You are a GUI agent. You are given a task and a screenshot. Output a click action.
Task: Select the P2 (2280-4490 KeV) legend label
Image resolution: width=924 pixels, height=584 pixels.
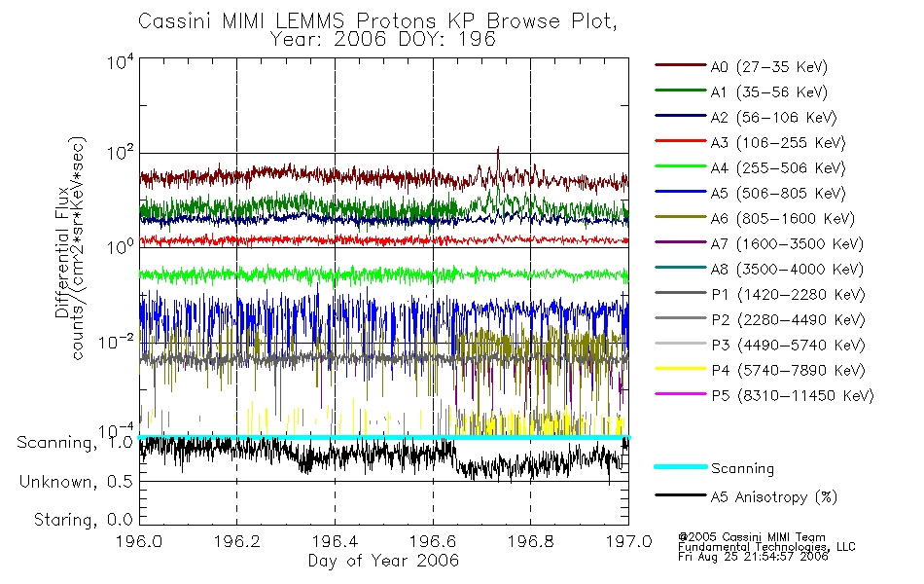[788, 320]
